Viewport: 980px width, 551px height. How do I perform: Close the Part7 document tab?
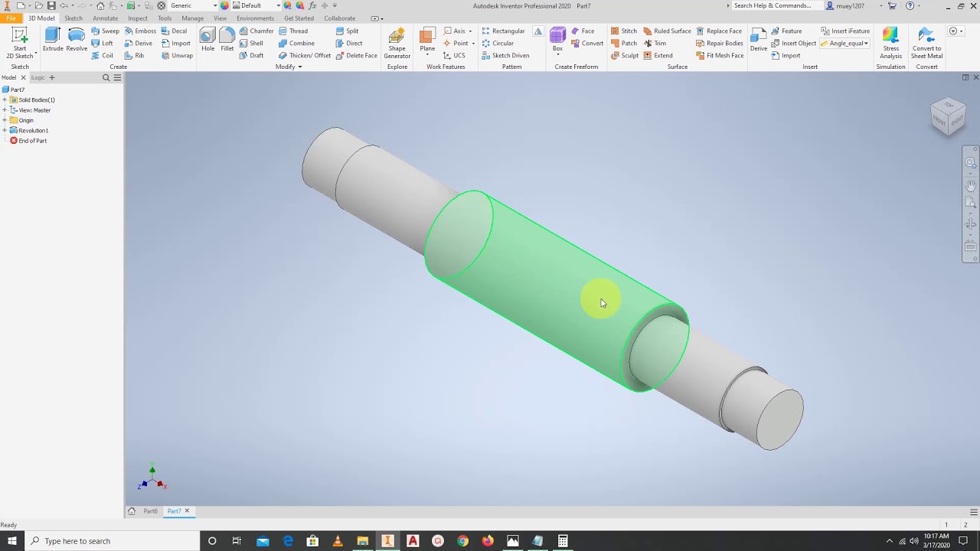pyautogui.click(x=187, y=511)
